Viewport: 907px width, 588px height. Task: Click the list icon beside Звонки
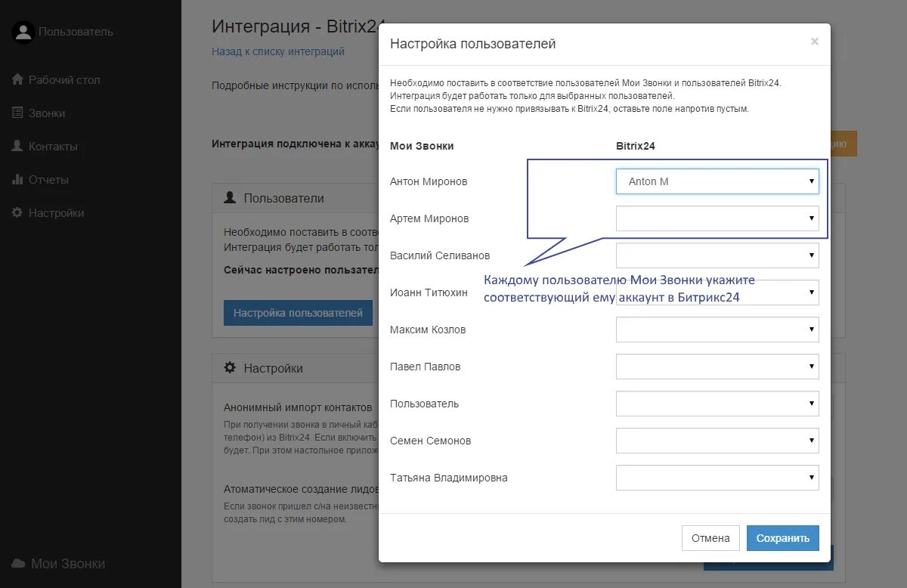coord(17,113)
